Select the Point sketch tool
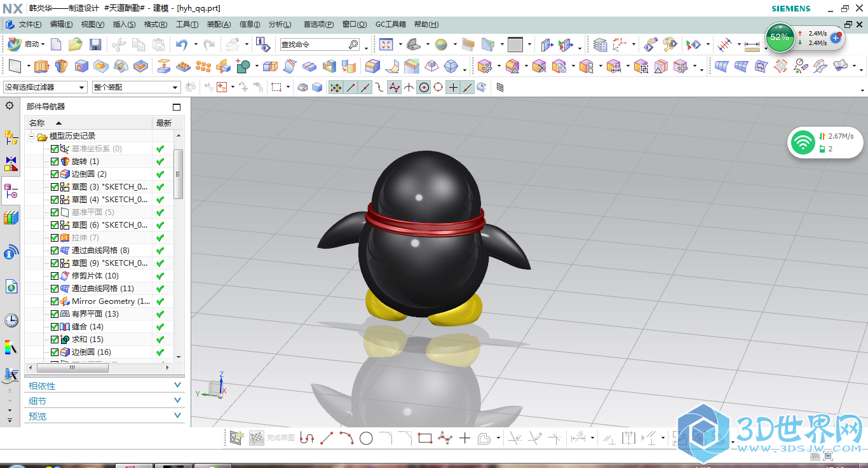The height and width of the screenshot is (468, 868). 465,438
